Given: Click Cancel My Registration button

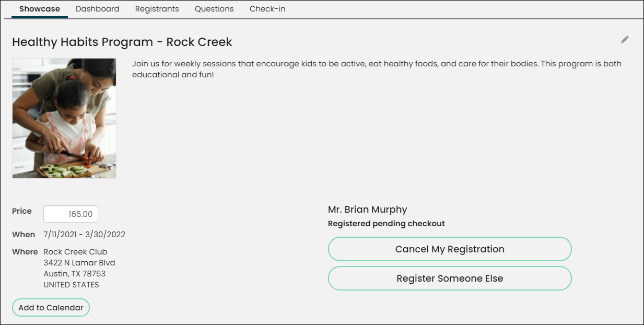Looking at the screenshot, I should pyautogui.click(x=450, y=249).
